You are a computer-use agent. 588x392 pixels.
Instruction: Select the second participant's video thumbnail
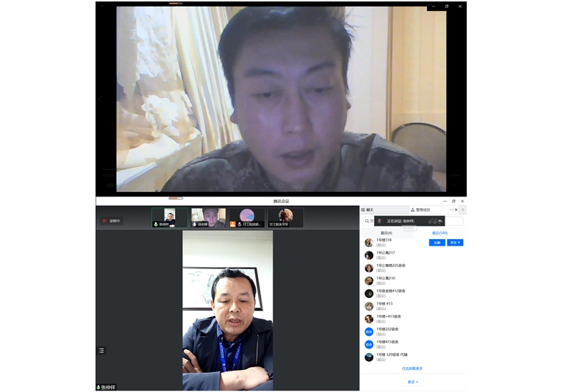(x=208, y=218)
